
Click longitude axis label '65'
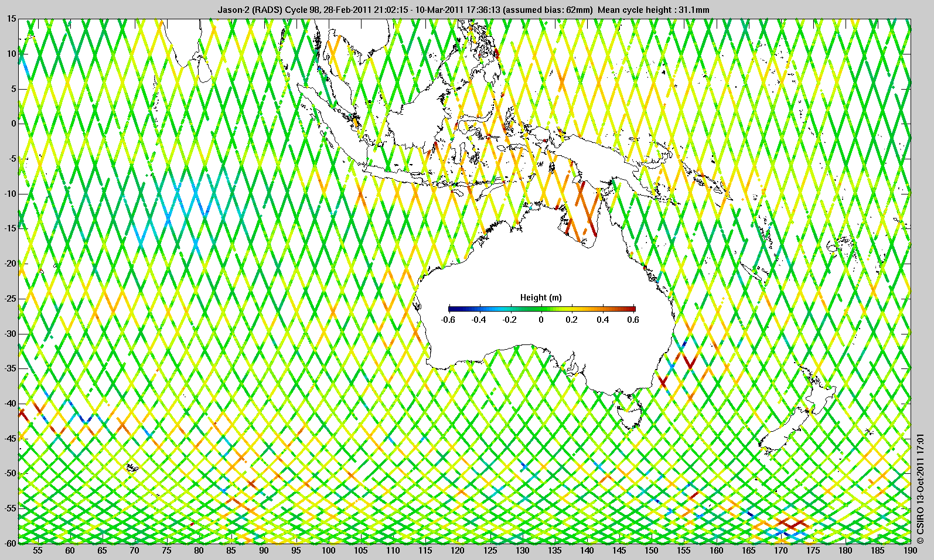tap(102, 551)
